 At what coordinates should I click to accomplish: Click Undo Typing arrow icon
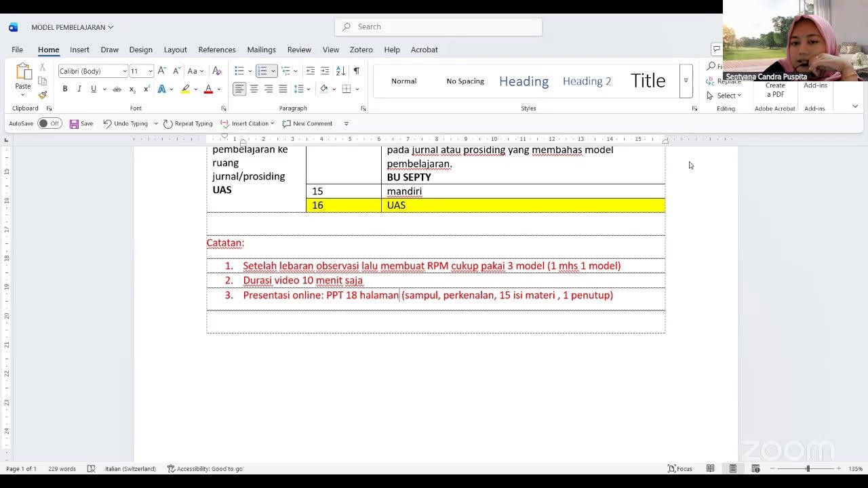(107, 123)
